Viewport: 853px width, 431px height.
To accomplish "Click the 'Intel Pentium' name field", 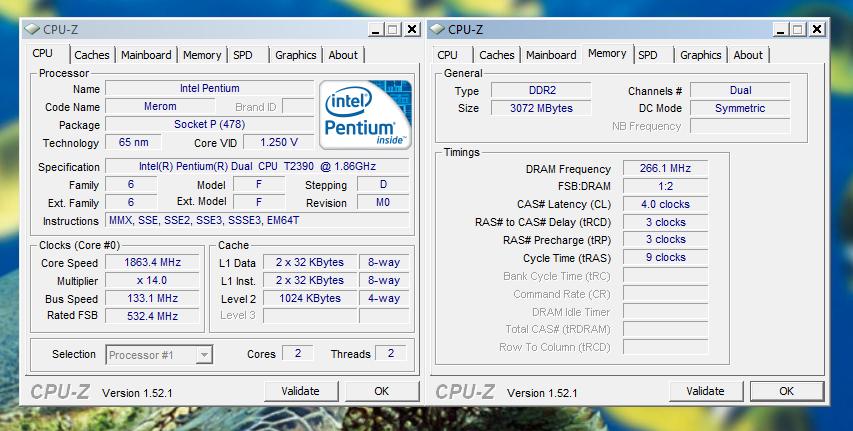I will click(x=209, y=88).
